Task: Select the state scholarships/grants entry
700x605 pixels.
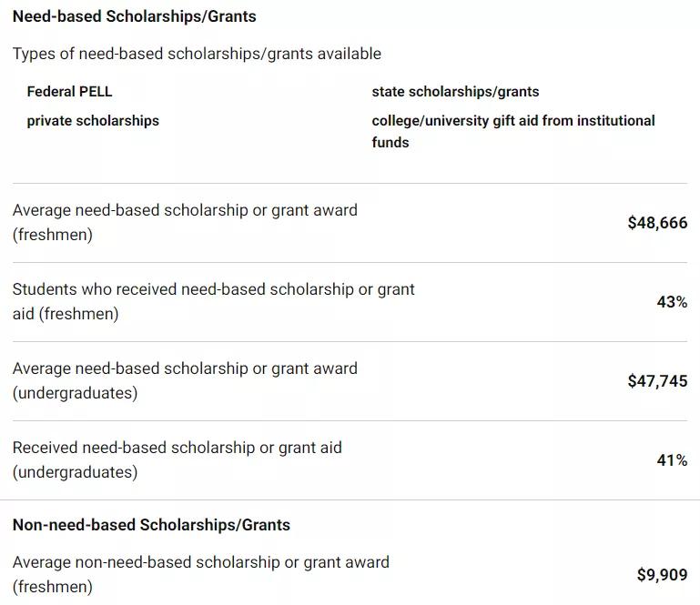Action: click(455, 92)
